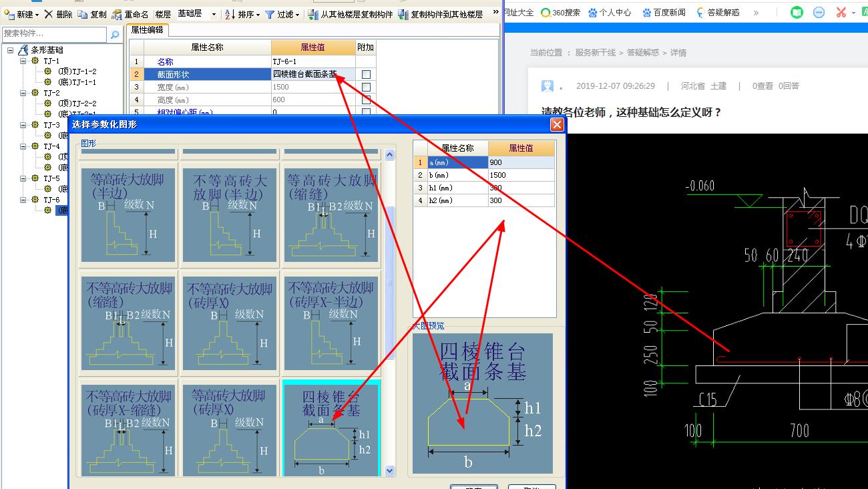
Task: Close the 选择参数化图形 dialog
Action: 557,125
